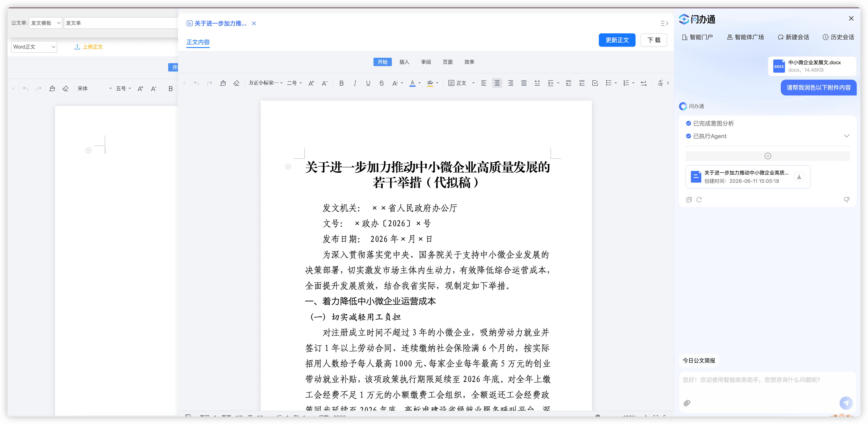This screenshot has width=868, height=424.
Task: Open 历史会话 in the 问办通 panel
Action: (838, 37)
